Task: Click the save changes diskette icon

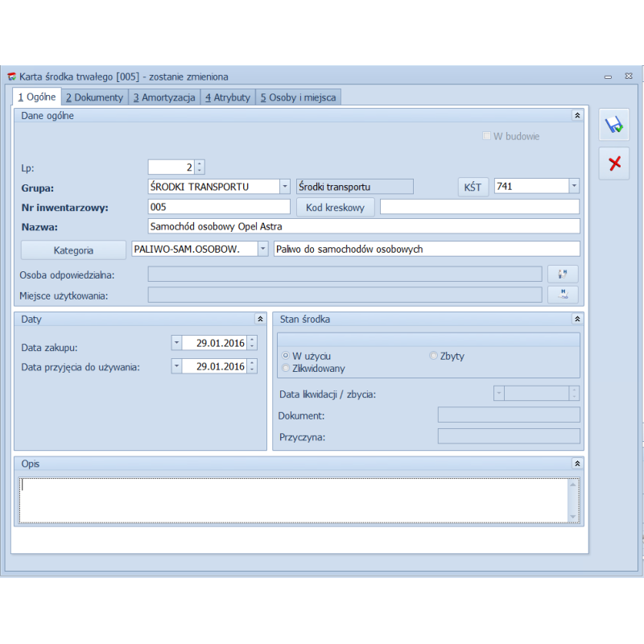Action: (x=614, y=125)
